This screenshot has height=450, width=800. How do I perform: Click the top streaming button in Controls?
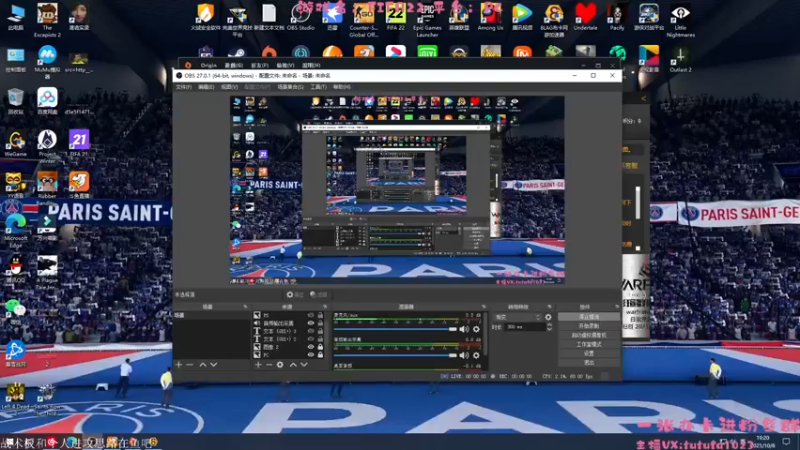click(x=589, y=317)
